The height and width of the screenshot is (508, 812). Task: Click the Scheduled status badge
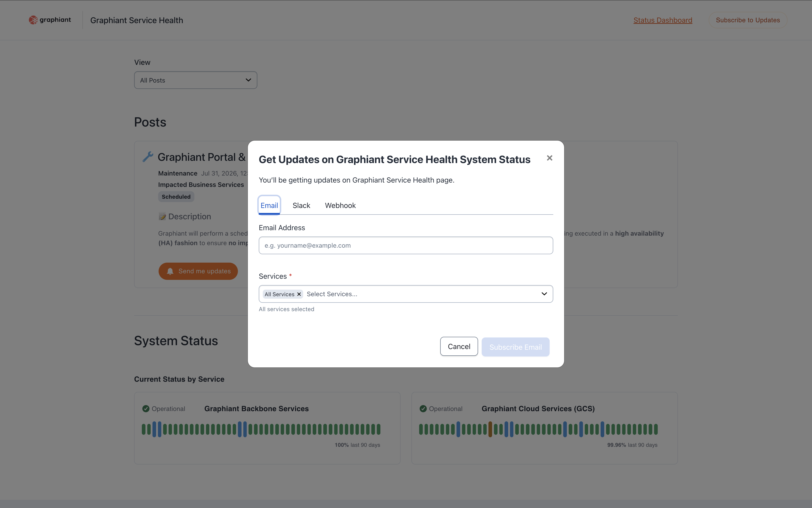click(x=176, y=197)
